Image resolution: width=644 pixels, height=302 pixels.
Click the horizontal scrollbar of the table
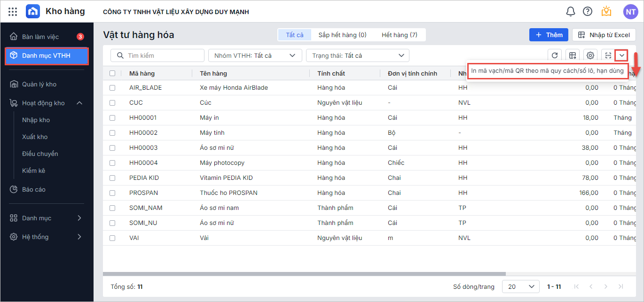coord(304,274)
